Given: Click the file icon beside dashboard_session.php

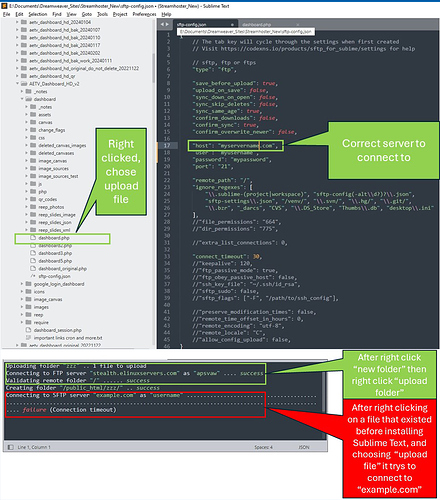Looking at the screenshot, I should (28, 330).
